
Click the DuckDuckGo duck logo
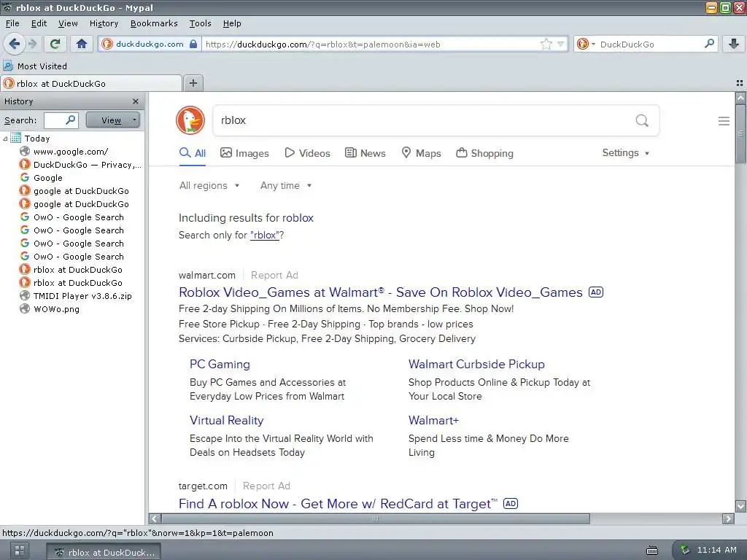190,120
